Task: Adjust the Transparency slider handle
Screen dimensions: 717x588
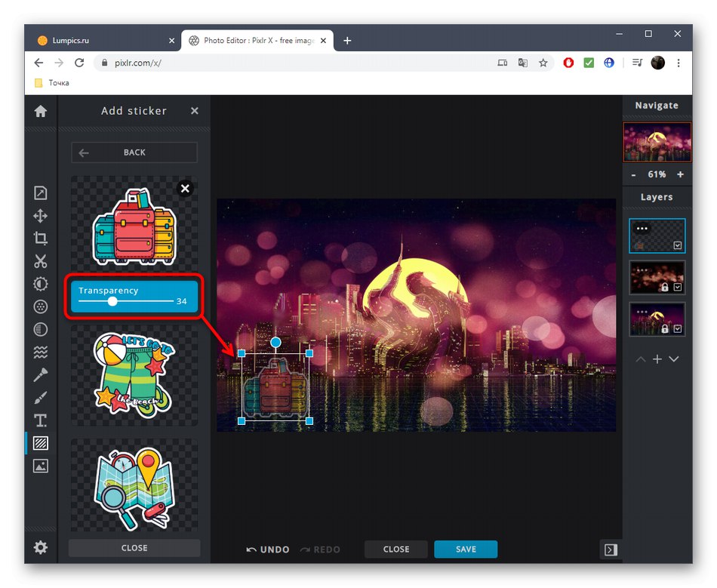Action: click(112, 301)
